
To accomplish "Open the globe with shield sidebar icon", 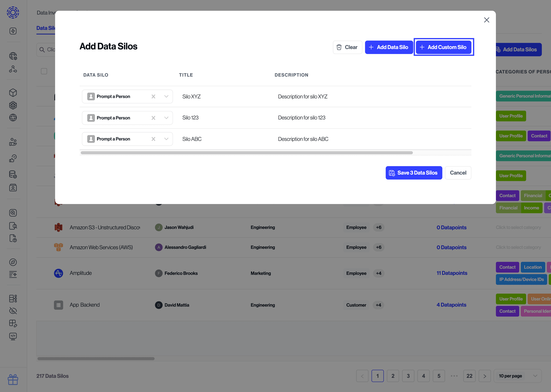I will 13,56.
